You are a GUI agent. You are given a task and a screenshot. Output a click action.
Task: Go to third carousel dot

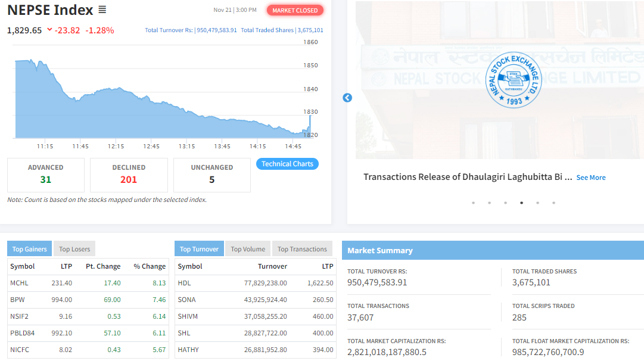click(506, 203)
